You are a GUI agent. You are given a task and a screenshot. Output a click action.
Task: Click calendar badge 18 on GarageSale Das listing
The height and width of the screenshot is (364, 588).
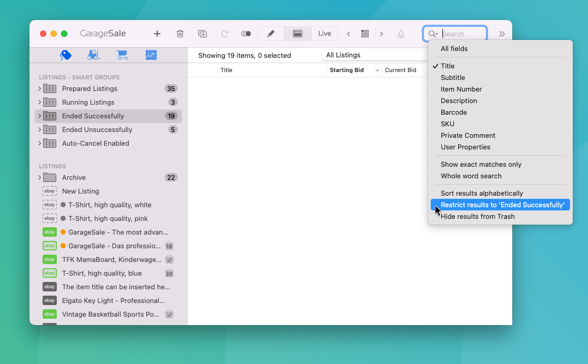169,246
